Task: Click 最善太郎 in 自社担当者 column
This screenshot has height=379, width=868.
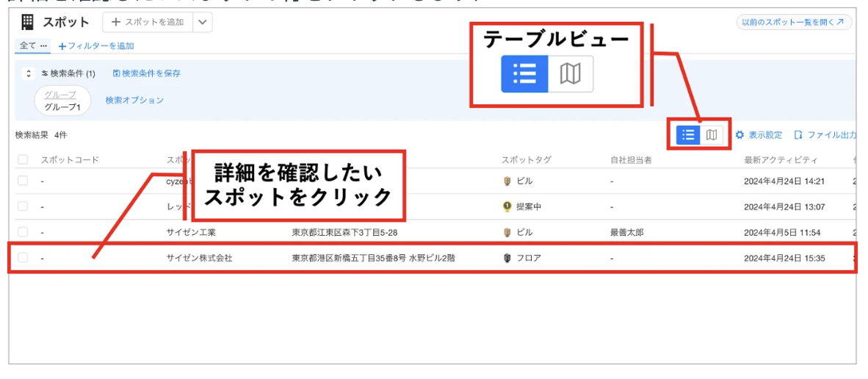Action: tap(626, 232)
